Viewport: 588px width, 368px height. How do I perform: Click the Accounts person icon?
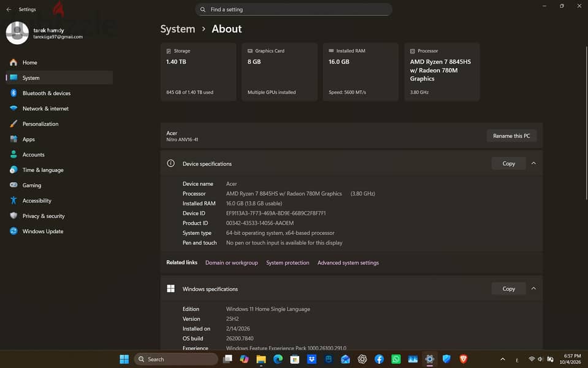coord(13,154)
